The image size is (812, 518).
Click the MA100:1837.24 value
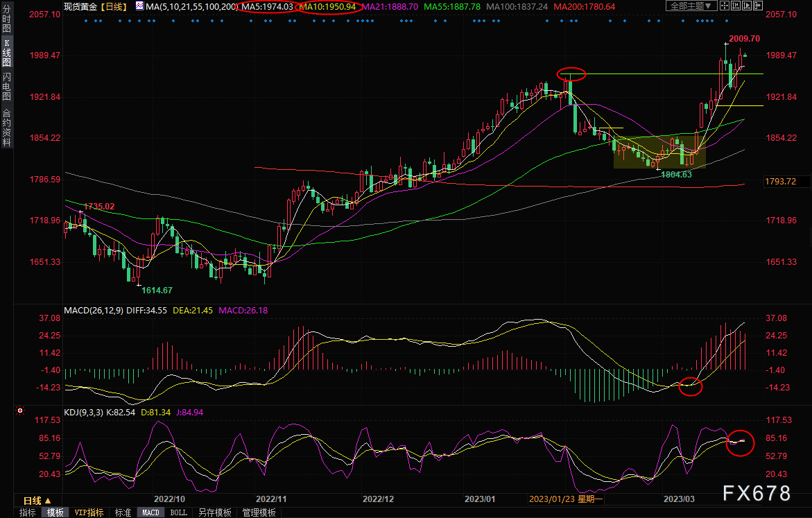coord(517,7)
